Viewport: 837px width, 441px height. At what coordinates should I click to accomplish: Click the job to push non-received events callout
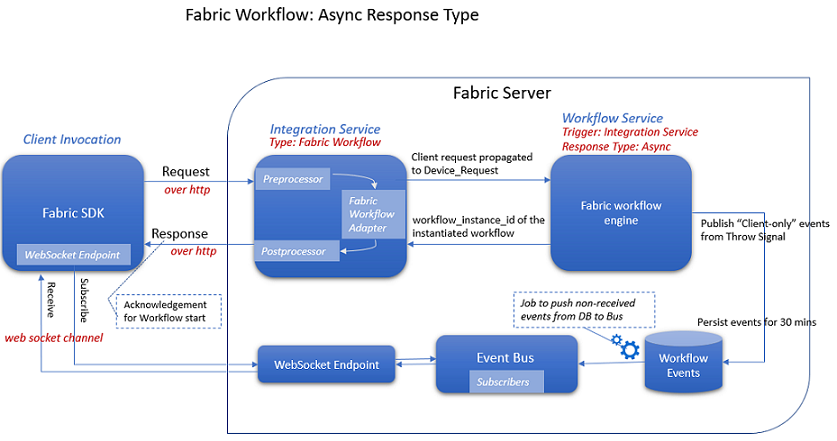point(583,308)
